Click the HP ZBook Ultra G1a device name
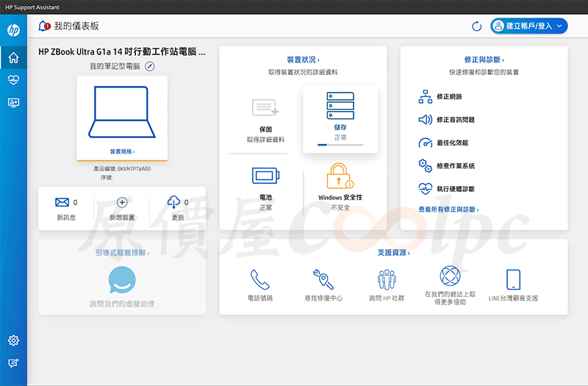 coord(122,51)
